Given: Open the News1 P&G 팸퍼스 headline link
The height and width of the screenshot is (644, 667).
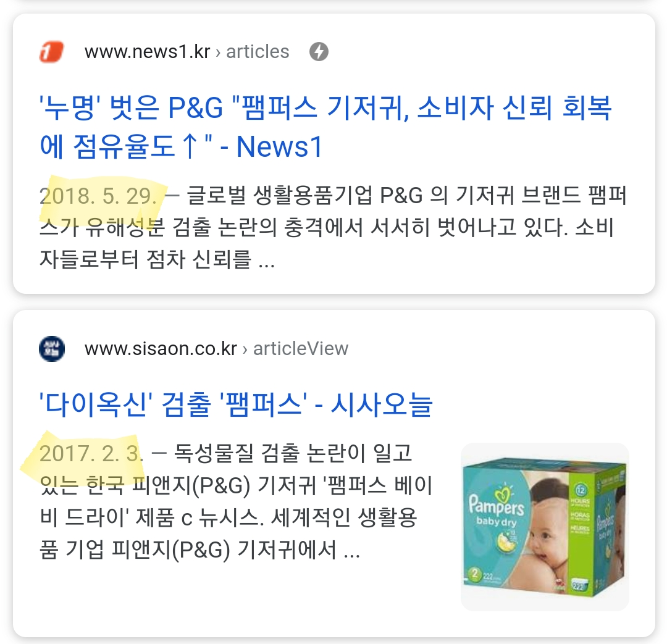Looking at the screenshot, I should (x=325, y=127).
